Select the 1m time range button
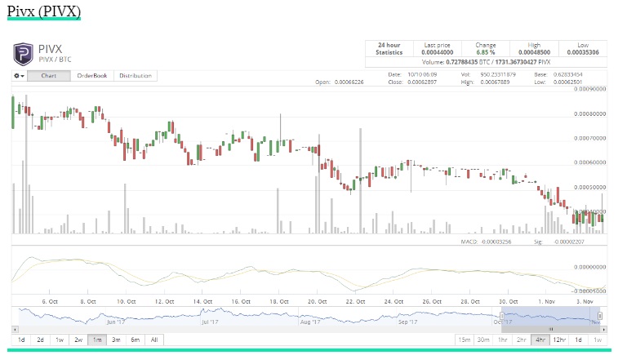Image resolution: width=618 pixels, height=364 pixels. [97, 340]
